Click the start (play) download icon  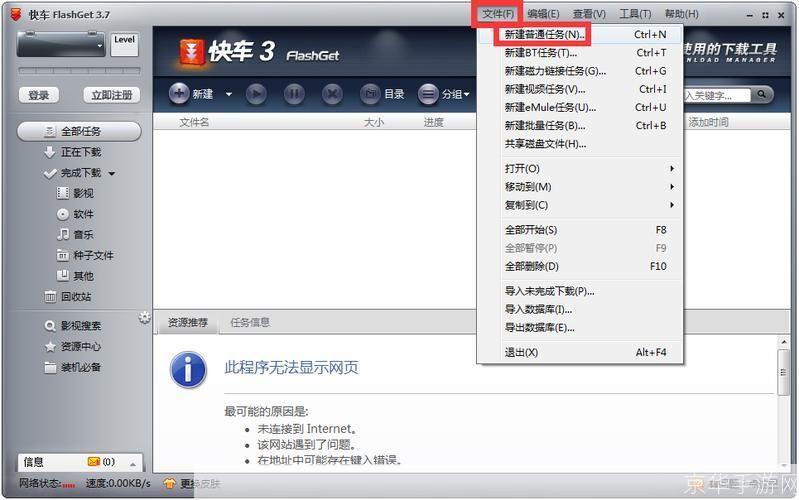(x=256, y=94)
